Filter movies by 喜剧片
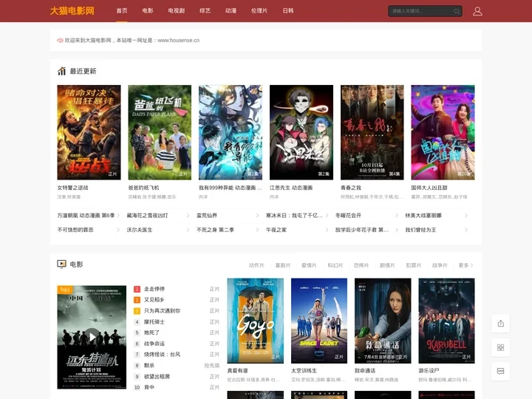The image size is (532, 399). pyautogui.click(x=282, y=265)
